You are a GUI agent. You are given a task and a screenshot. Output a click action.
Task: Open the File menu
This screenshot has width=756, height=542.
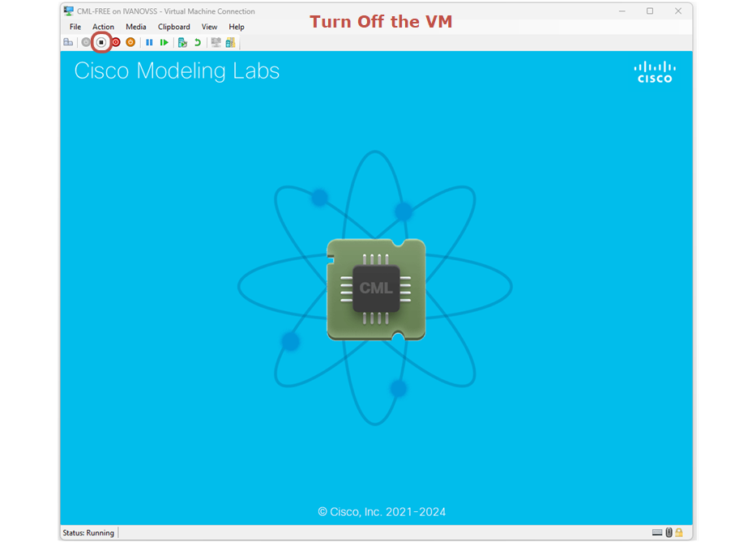(75, 27)
